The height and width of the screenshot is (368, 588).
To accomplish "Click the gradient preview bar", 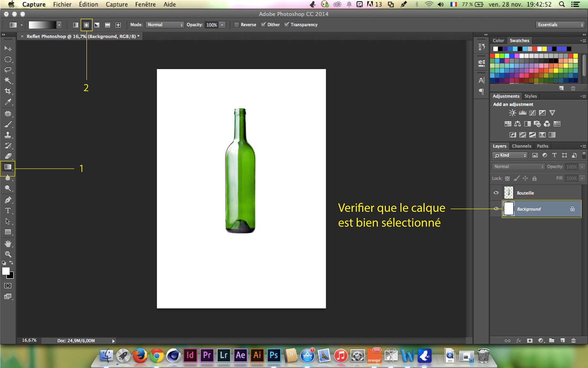I will pyautogui.click(x=42, y=25).
